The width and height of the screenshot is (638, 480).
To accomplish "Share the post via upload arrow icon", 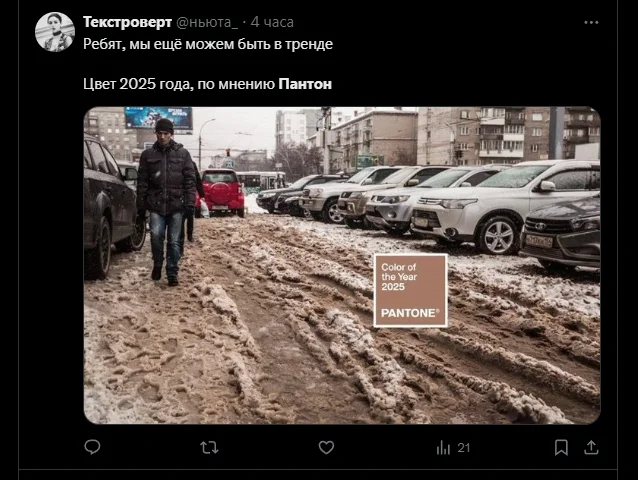I will click(x=591, y=447).
